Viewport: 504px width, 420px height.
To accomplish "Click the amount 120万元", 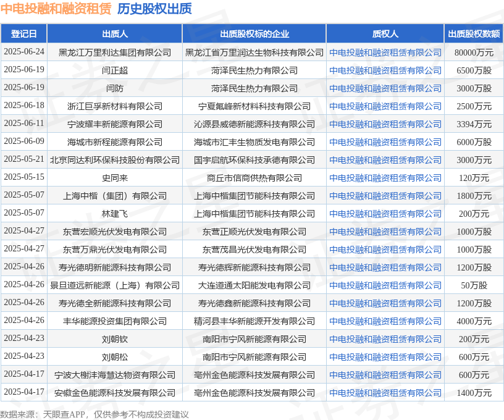I will (474, 178).
